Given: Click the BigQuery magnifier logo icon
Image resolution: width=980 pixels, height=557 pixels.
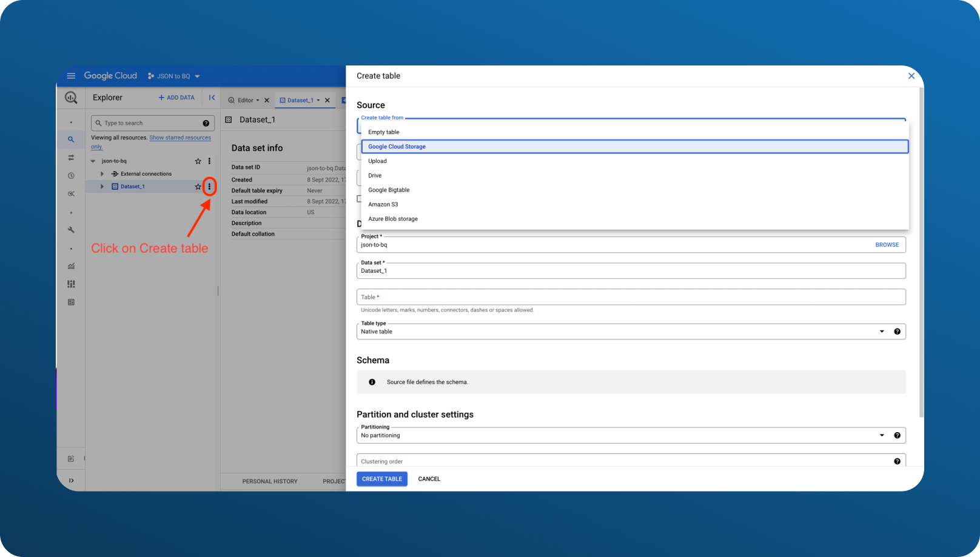Looking at the screenshot, I should [71, 98].
